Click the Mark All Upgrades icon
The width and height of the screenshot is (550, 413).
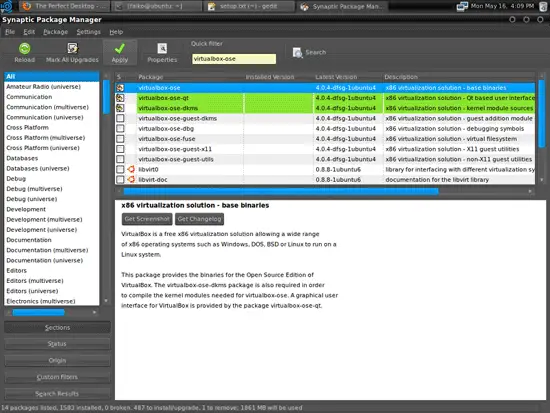point(72,48)
